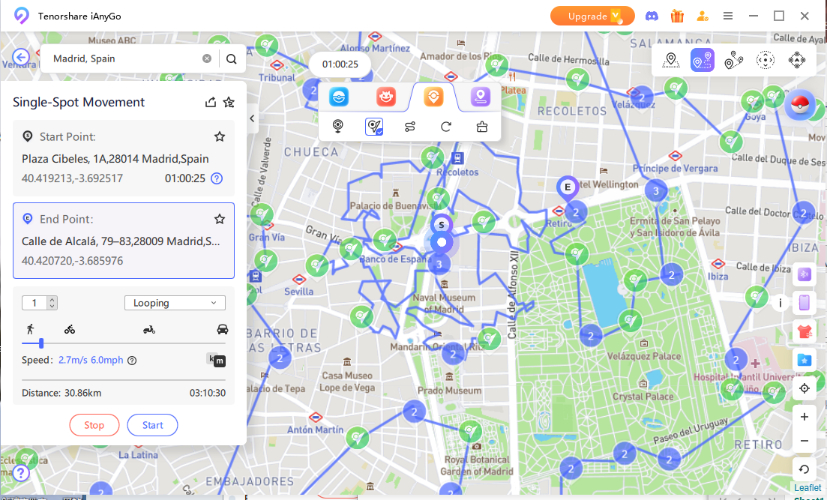The height and width of the screenshot is (500, 827).
Task: Click the Start button
Action: click(x=152, y=425)
